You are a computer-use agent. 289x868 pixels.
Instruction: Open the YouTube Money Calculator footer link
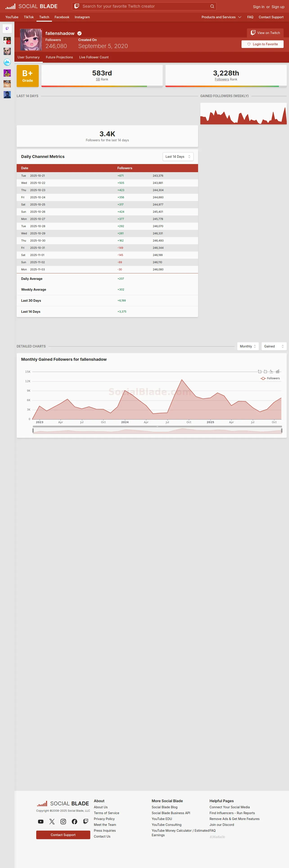[x=180, y=833]
